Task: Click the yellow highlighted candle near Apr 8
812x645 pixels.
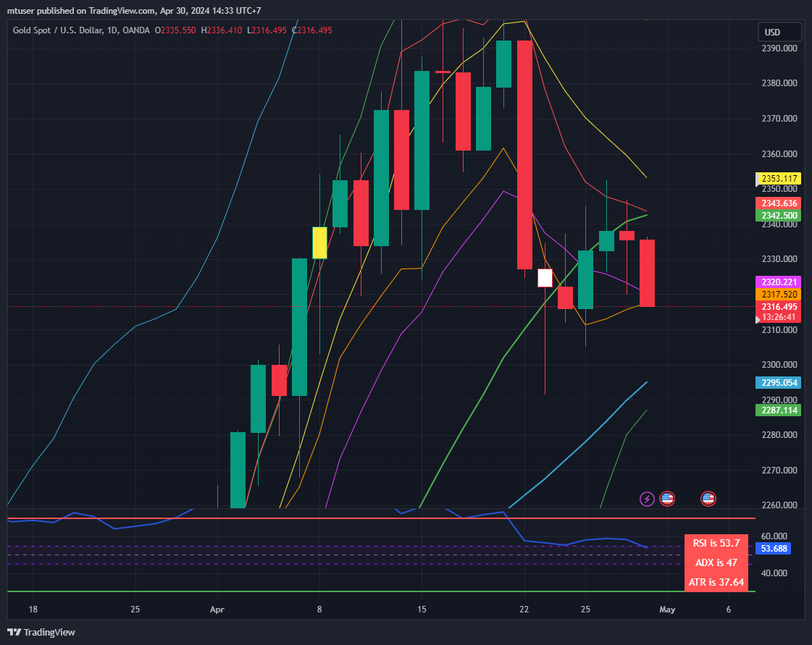Action: point(319,243)
